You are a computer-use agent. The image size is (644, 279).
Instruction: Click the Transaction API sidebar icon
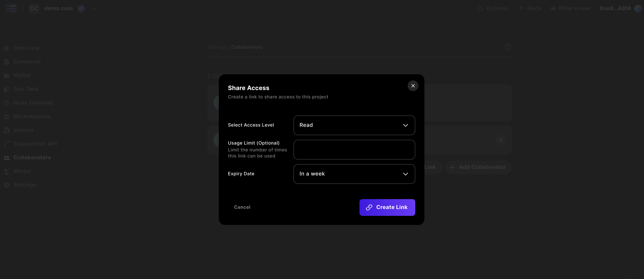coord(7,144)
